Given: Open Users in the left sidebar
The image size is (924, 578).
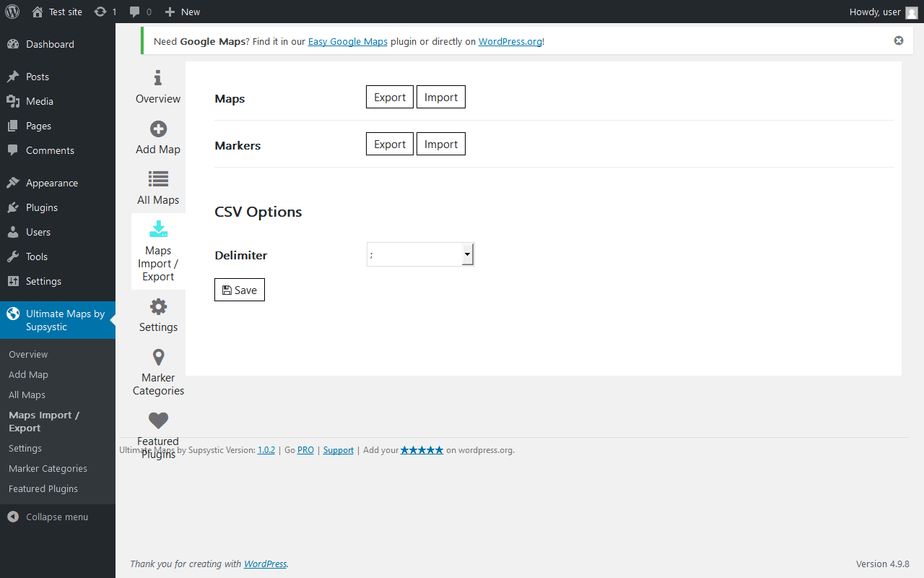Looking at the screenshot, I should (x=58, y=232).
